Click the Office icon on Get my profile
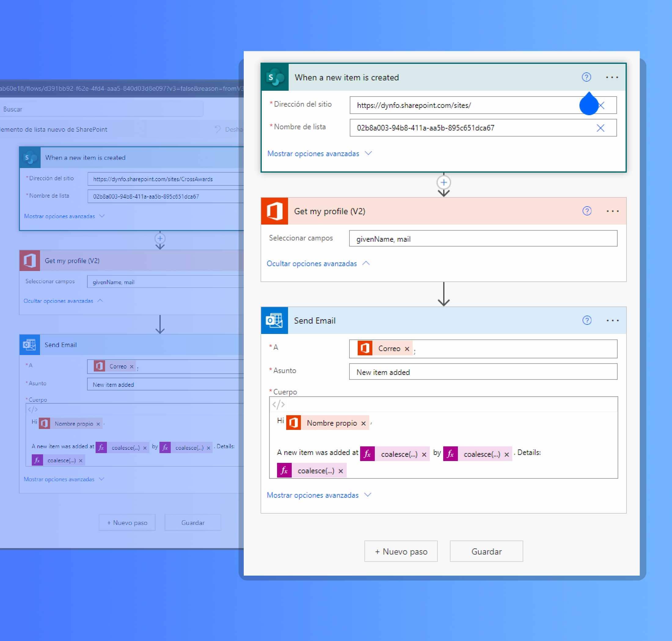 275,211
